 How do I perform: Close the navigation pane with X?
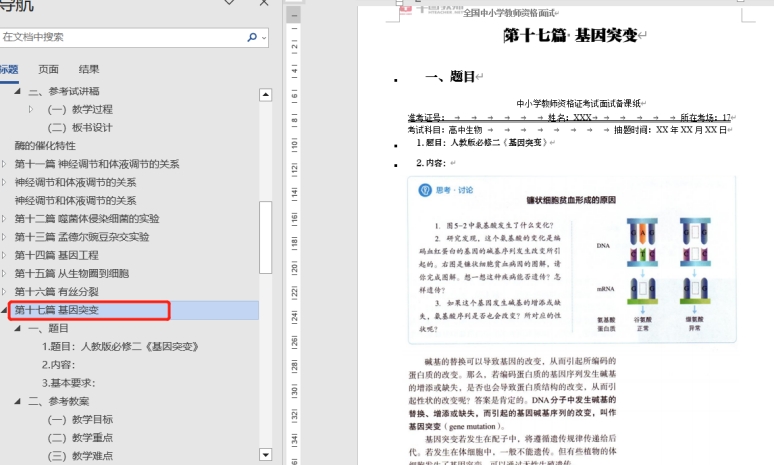coord(263,4)
